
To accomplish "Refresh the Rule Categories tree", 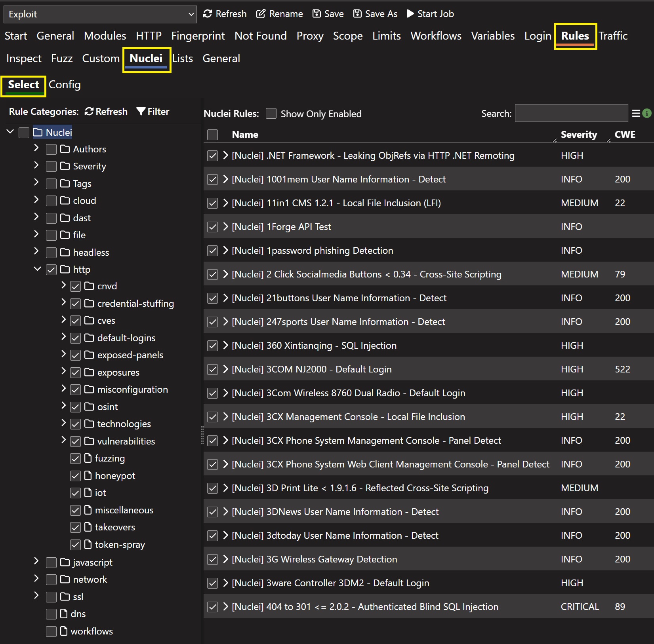I will pos(106,112).
